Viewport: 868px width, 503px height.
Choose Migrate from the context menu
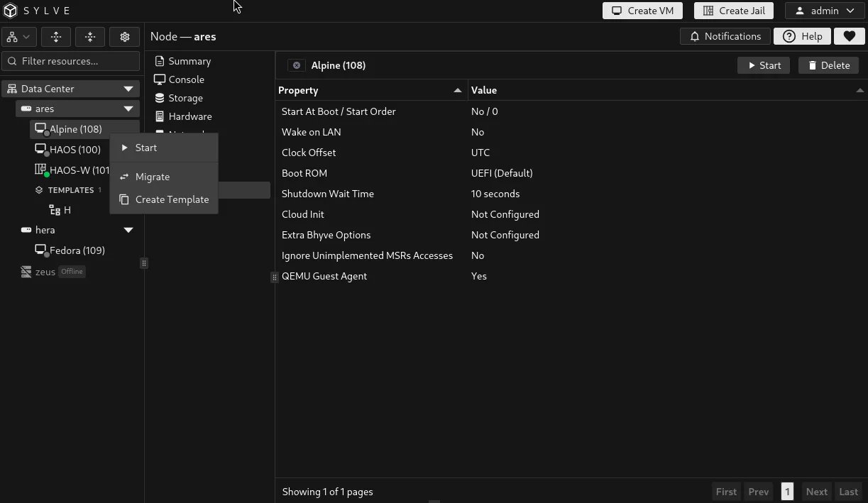pyautogui.click(x=164, y=177)
